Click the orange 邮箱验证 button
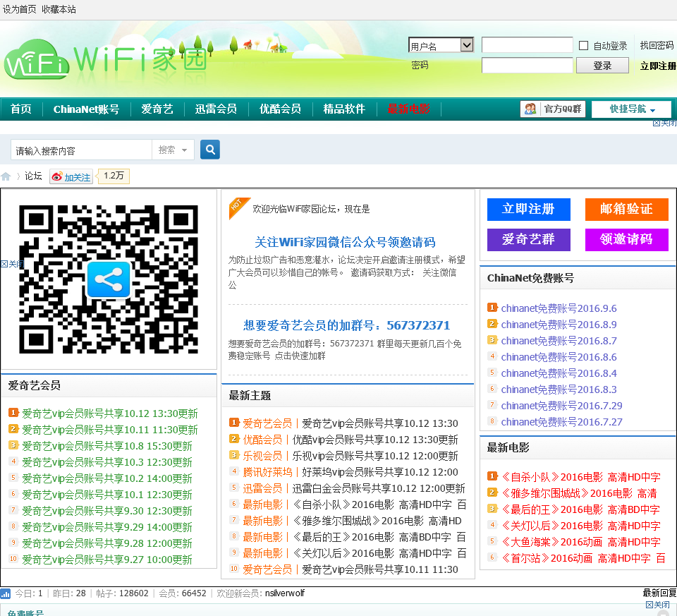The image size is (677, 616). click(626, 209)
